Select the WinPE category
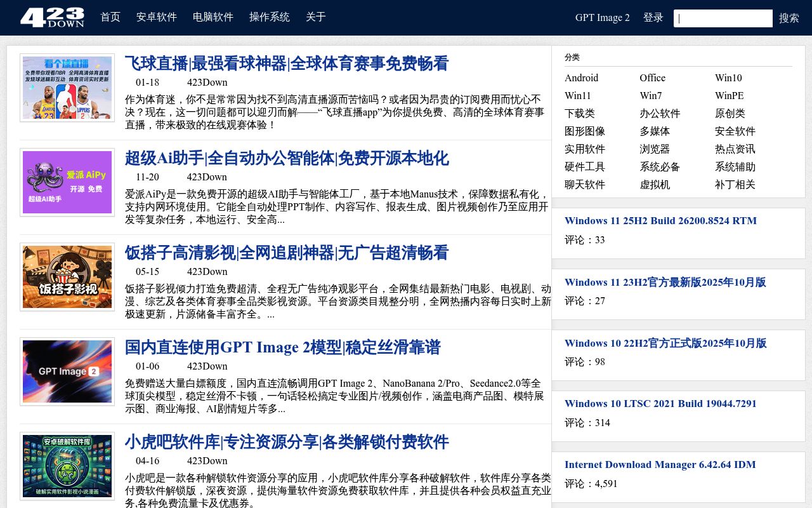The width and height of the screenshot is (812, 508). [x=730, y=96]
